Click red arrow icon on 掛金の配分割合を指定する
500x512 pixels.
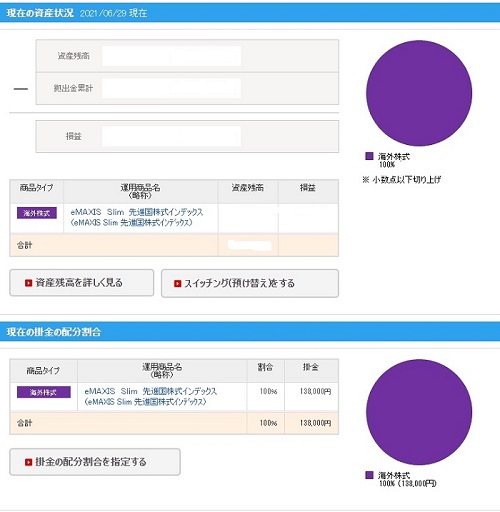click(x=28, y=462)
